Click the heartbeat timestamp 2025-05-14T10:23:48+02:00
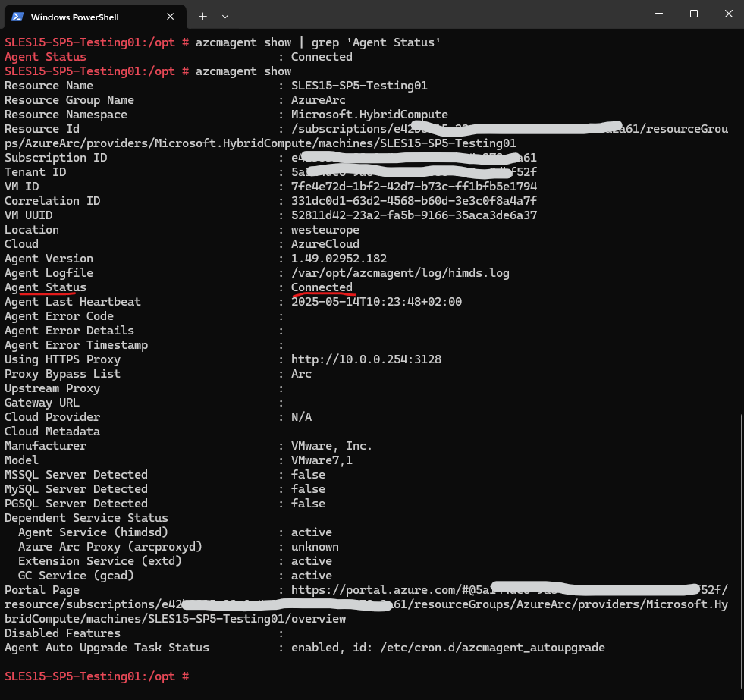The image size is (744, 700). coord(376,302)
